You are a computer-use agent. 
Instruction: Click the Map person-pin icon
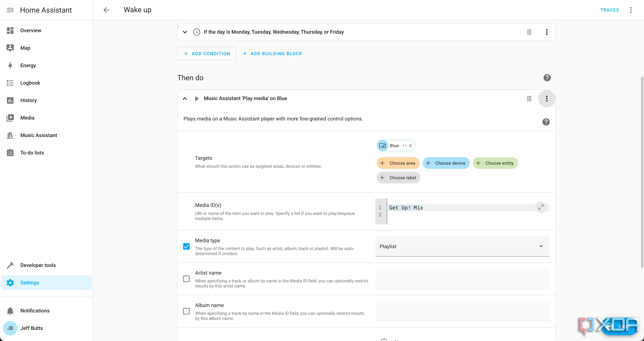coord(10,48)
